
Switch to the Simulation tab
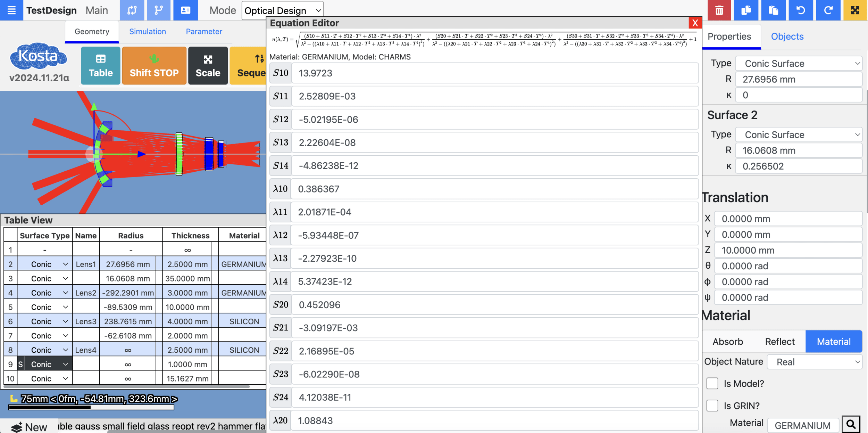pos(148,32)
